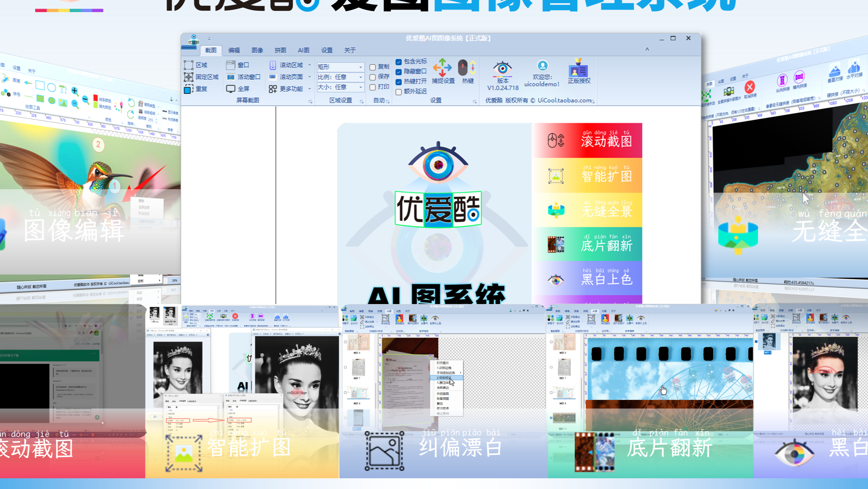The width and height of the screenshot is (868, 489).
Task: Uncheck 热键打开 hotkey enabled
Action: tap(399, 81)
